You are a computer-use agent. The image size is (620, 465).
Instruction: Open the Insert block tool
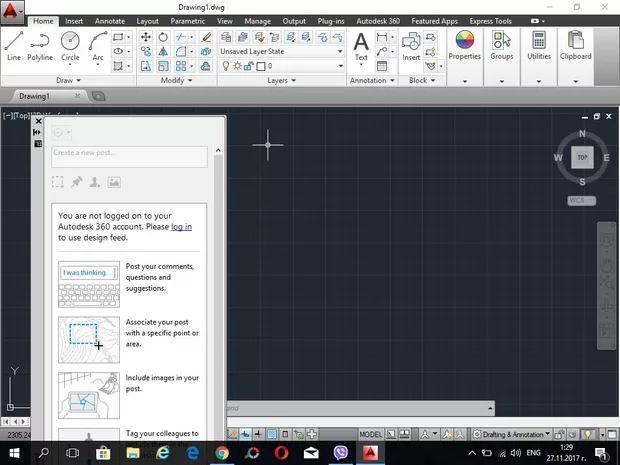(411, 45)
